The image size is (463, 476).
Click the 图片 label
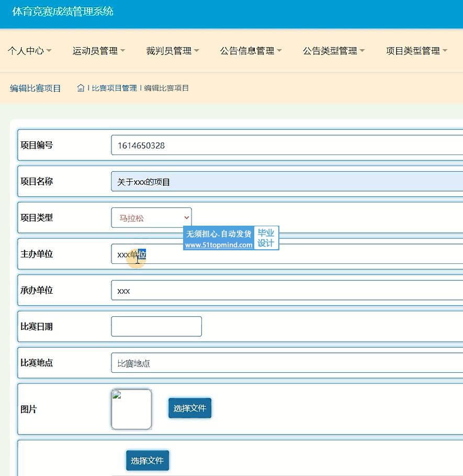pos(28,409)
